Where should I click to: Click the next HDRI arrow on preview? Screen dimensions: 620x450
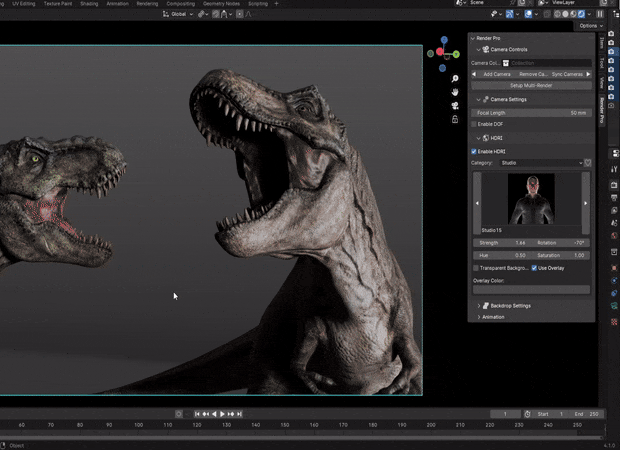pyautogui.click(x=585, y=203)
